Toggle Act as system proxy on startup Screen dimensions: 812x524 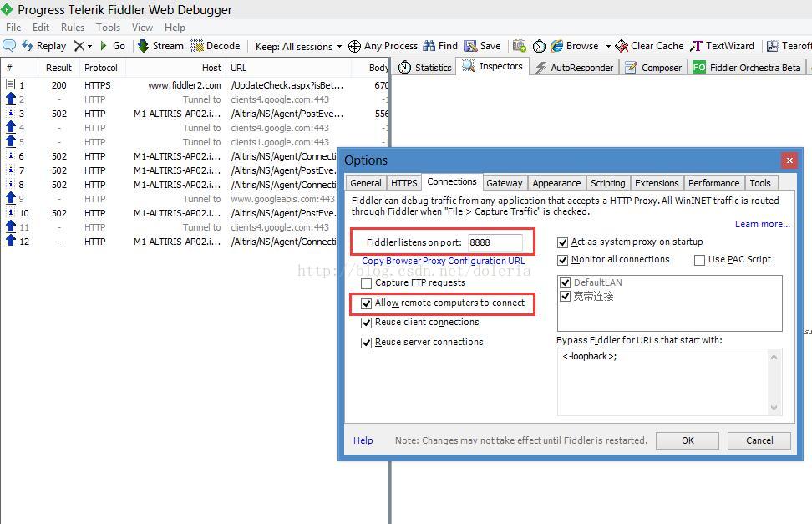pyautogui.click(x=563, y=242)
